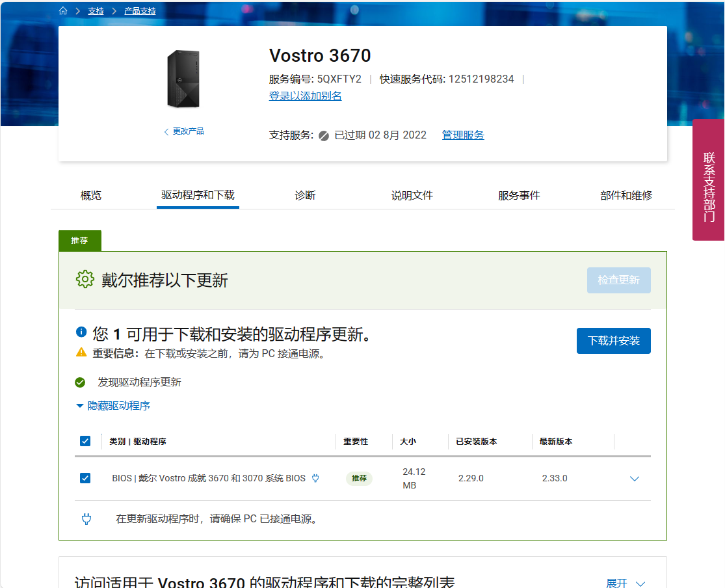Click the 大小 column header
This screenshot has height=588, width=725.
(x=408, y=442)
